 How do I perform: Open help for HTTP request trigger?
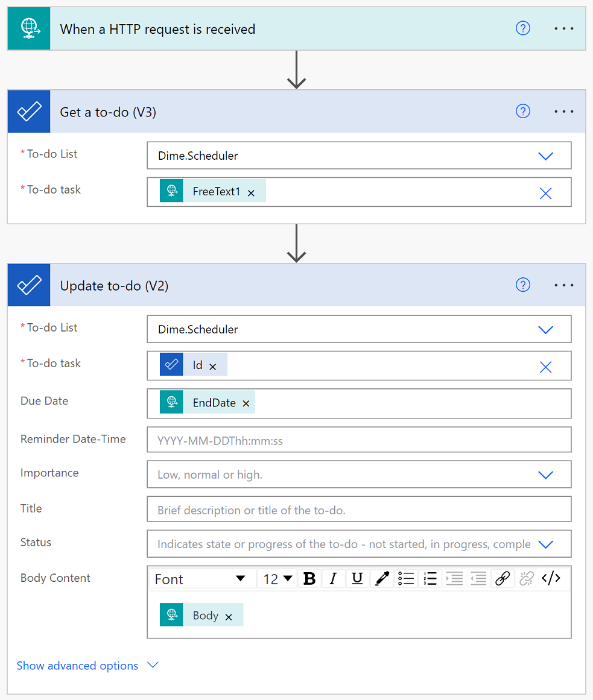523,28
